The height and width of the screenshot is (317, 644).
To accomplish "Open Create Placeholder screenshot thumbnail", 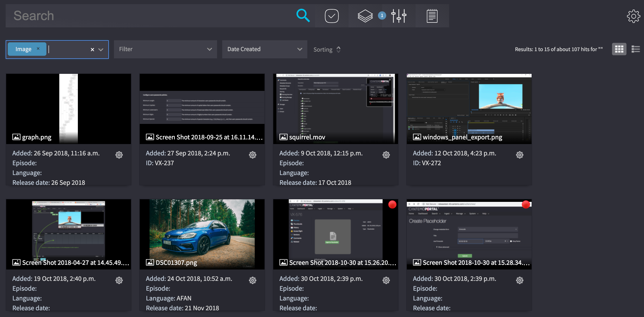I will [x=469, y=234].
